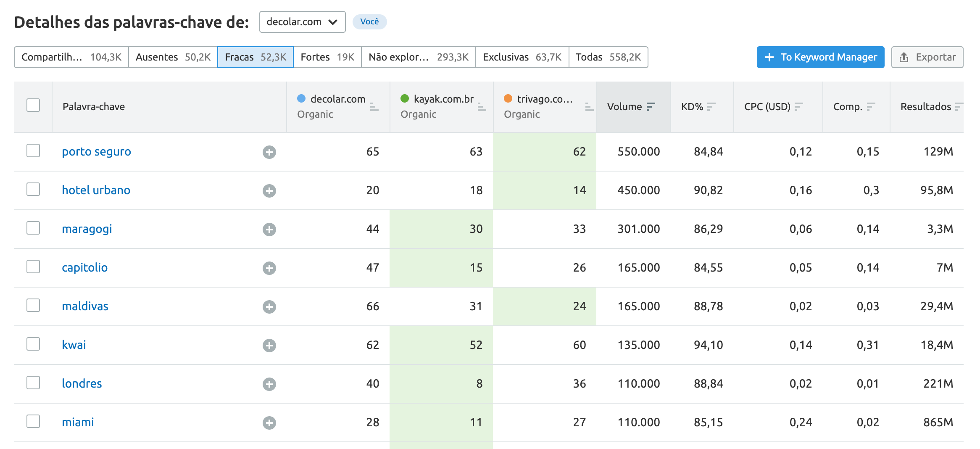Viewport: 980px width, 449px height.
Task: Toggle the select-all checkbox in header
Action: point(33,105)
